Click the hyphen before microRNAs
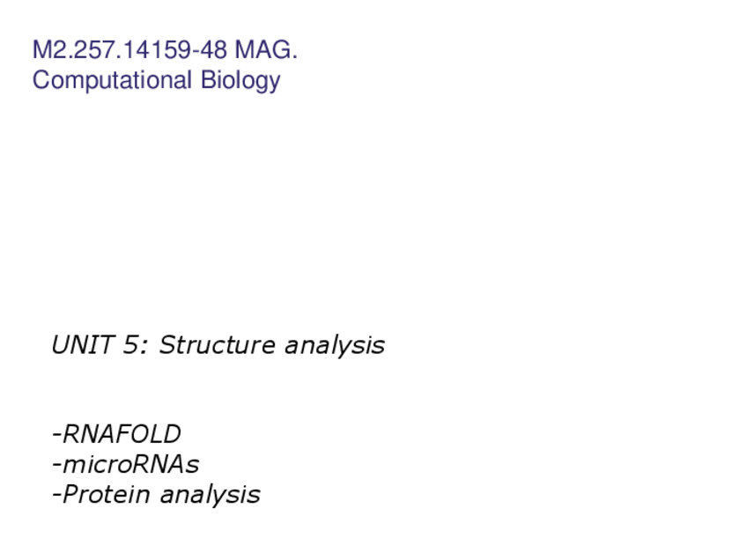Screen dimensions: 747x560 [x=56, y=465]
